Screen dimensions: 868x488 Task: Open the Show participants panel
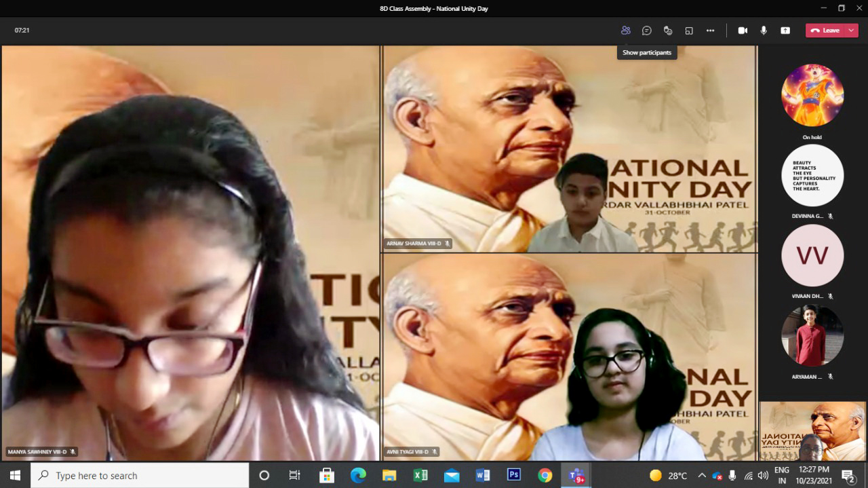click(x=625, y=31)
